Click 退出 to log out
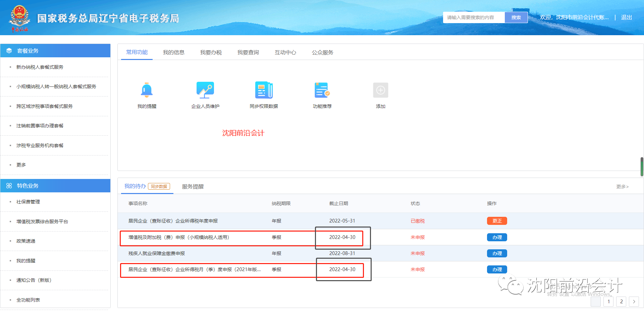Viewport: 644px width, 314px height. click(x=627, y=17)
